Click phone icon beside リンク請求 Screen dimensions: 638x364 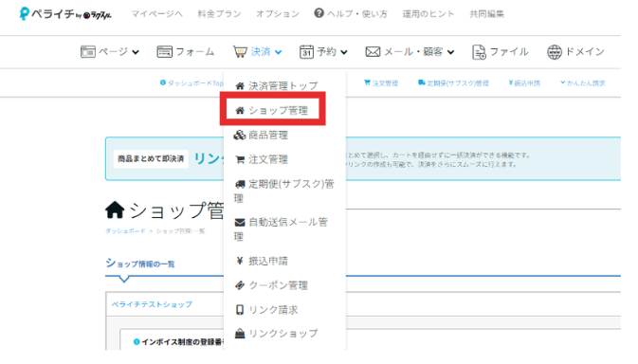[x=240, y=310]
